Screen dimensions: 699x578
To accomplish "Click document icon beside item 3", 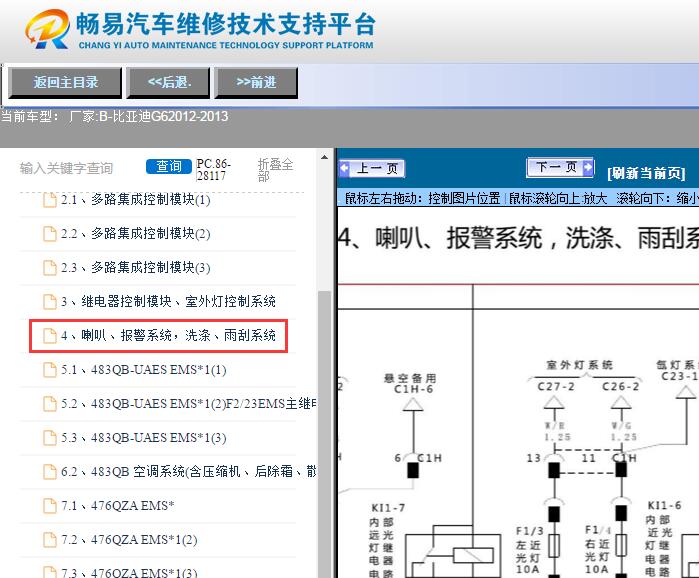I will 49,302.
